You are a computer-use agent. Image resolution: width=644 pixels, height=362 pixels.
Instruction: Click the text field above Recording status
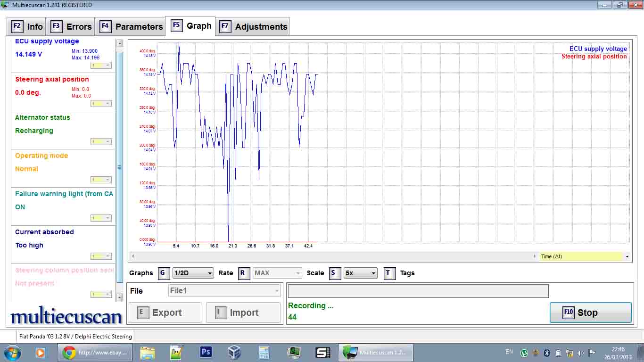click(x=418, y=291)
